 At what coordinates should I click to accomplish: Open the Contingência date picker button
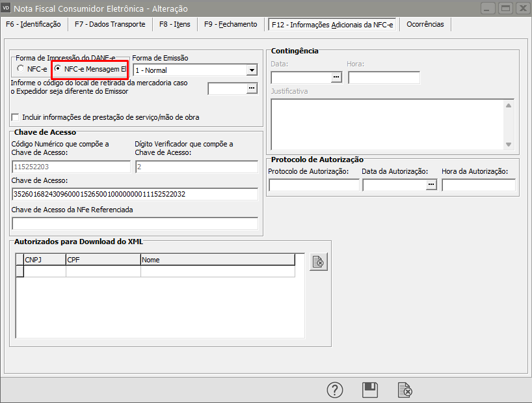(x=336, y=77)
